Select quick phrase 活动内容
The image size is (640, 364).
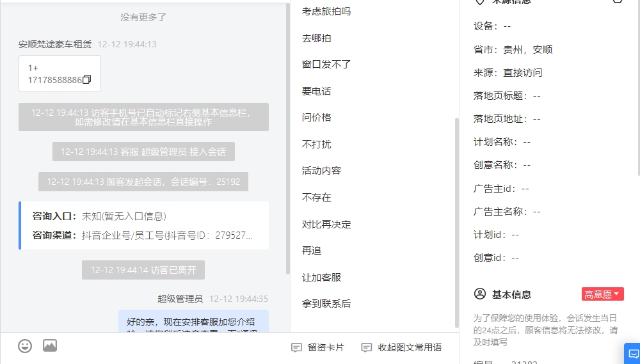[321, 171]
